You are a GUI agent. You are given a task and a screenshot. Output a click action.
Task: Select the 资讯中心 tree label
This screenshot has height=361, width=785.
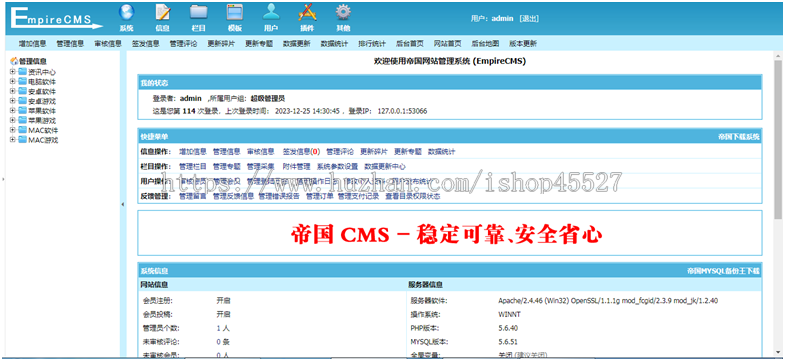(x=42, y=72)
